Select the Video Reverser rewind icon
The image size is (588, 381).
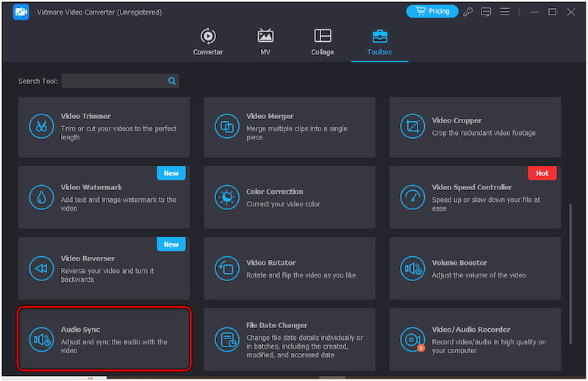[41, 268]
